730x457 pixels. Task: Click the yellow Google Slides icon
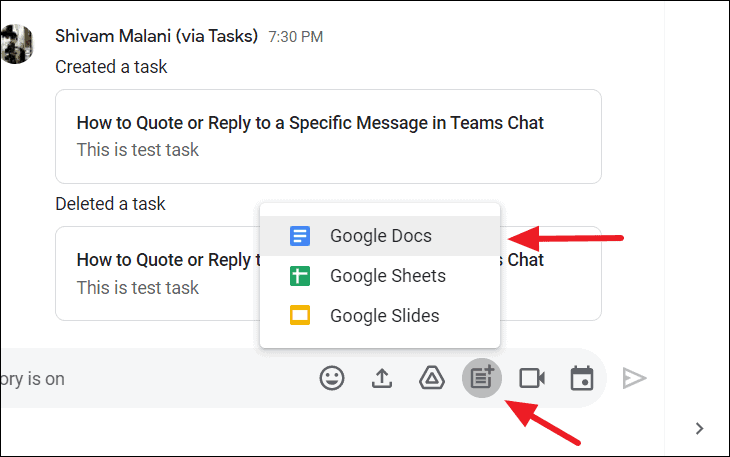[300, 316]
